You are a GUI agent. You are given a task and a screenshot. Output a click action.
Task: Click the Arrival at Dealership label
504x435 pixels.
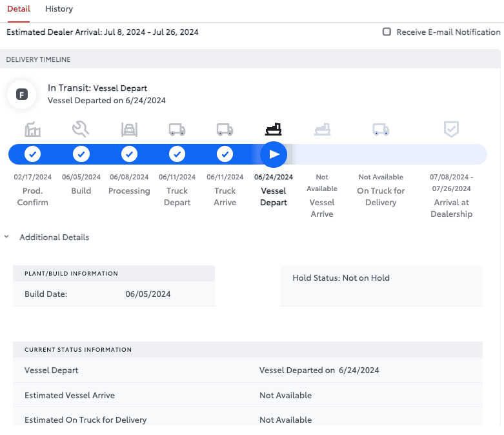pos(451,208)
